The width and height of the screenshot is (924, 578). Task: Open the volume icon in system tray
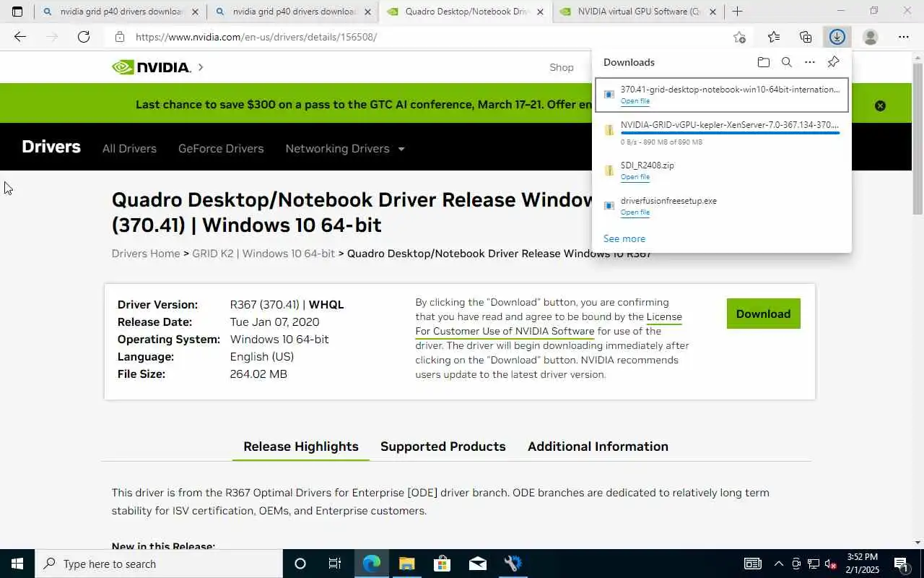(x=831, y=564)
